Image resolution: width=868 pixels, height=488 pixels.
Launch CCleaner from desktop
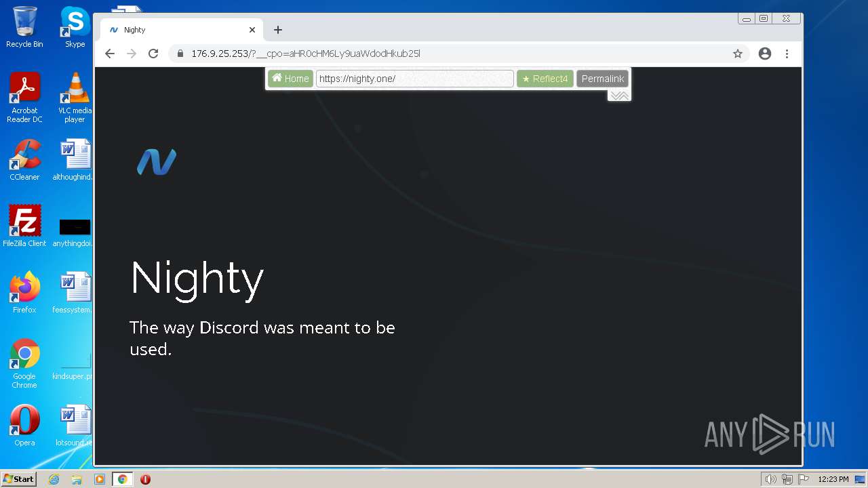coord(24,160)
